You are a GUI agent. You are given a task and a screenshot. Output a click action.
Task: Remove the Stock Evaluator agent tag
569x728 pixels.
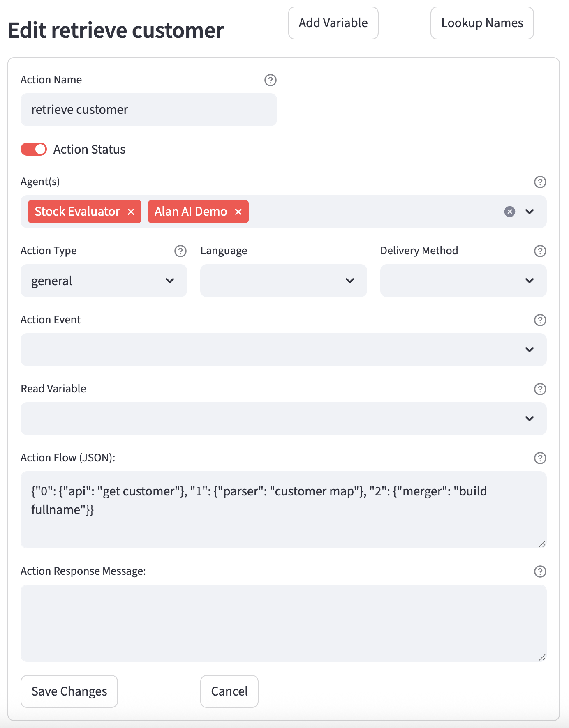131,212
